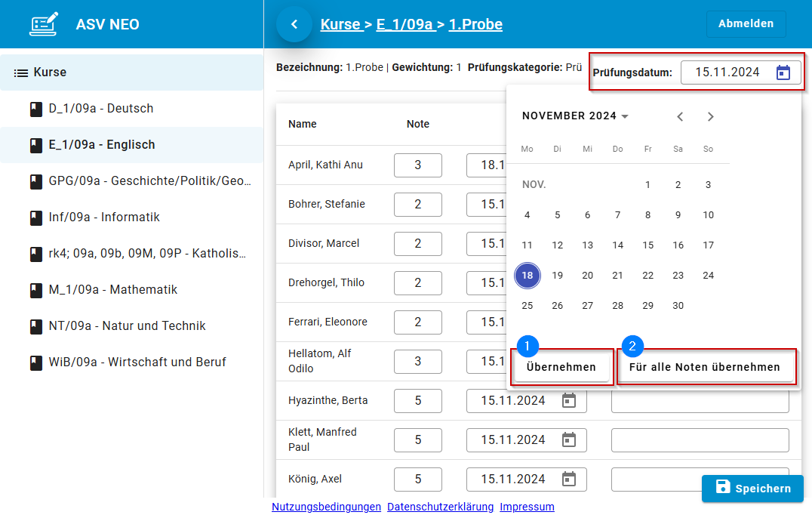Screen dimensions: 812x515
Task: Click Note field for König, Axel
Action: [418, 480]
